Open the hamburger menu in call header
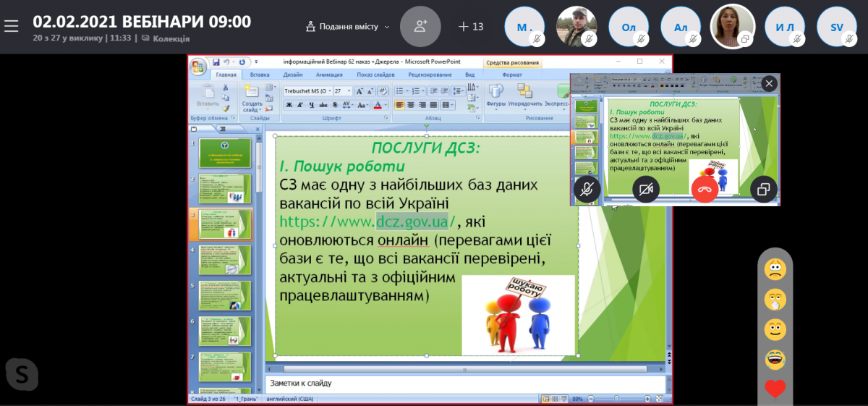This screenshot has width=868, height=406. pos(11,27)
